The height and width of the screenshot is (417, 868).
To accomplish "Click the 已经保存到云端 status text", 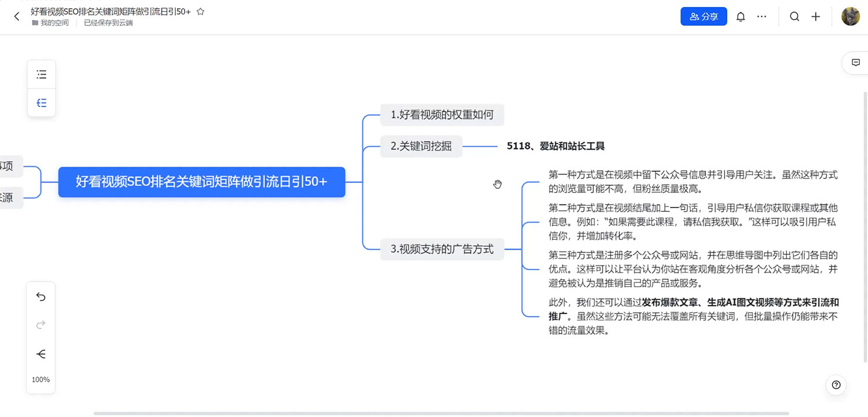I will (107, 23).
